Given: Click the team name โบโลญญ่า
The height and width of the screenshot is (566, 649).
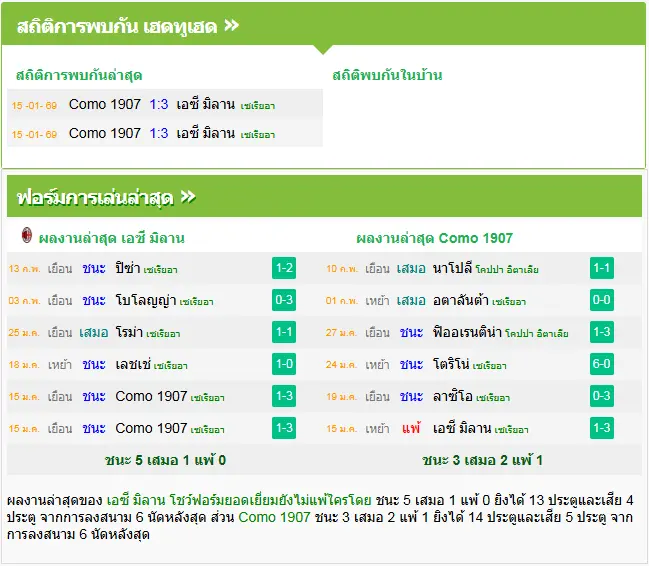Looking at the screenshot, I should coord(146,301).
